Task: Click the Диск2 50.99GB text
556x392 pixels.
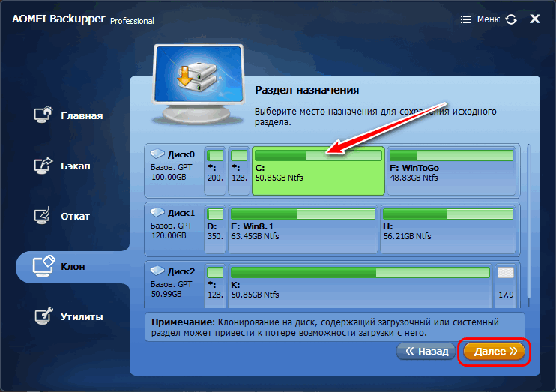Action: point(166,294)
